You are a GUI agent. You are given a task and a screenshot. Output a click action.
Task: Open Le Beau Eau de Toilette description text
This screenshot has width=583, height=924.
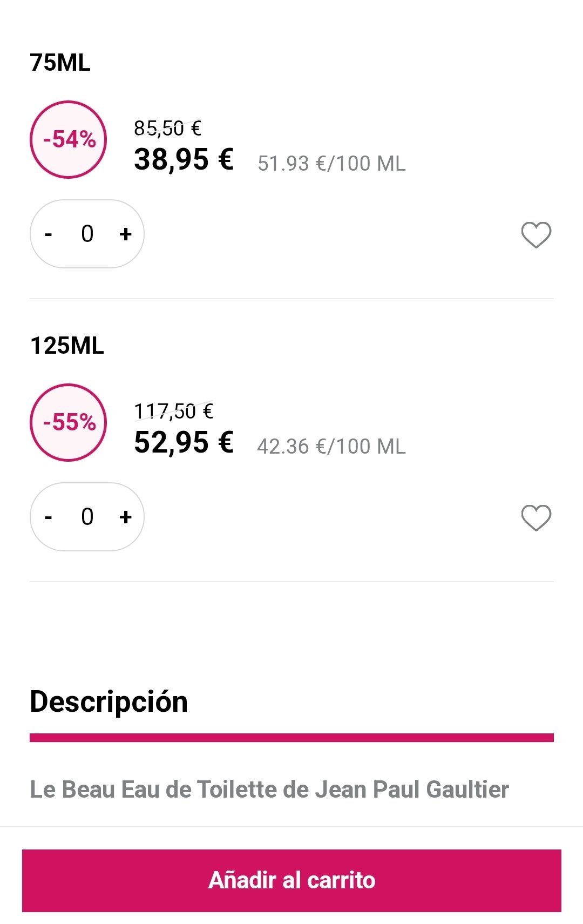[269, 790]
